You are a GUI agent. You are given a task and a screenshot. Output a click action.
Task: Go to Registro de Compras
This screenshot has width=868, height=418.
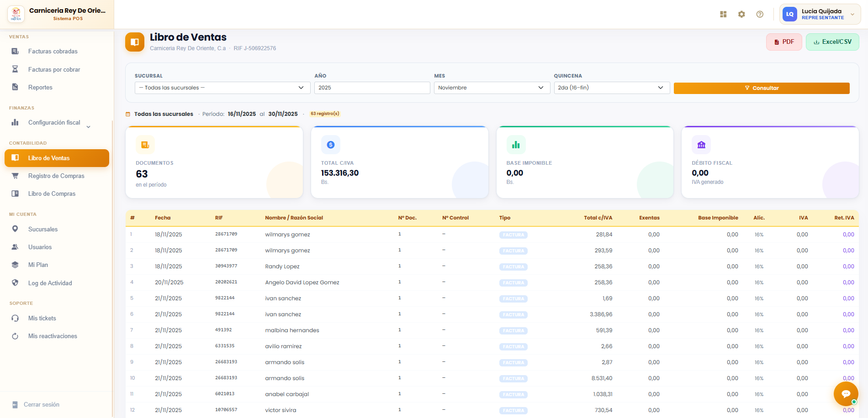57,176
